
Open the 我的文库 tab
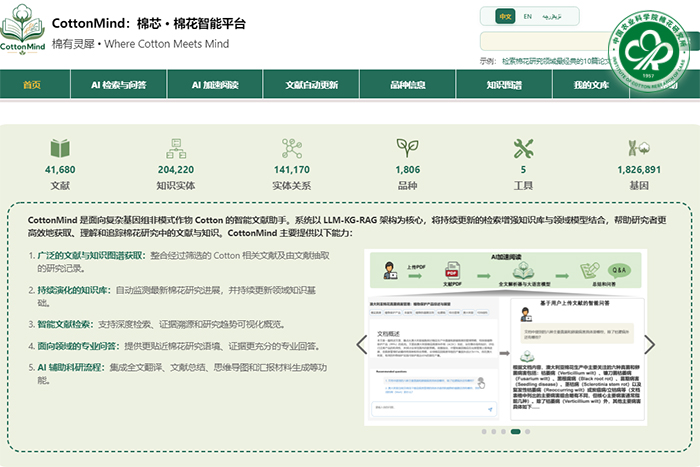coord(591,84)
